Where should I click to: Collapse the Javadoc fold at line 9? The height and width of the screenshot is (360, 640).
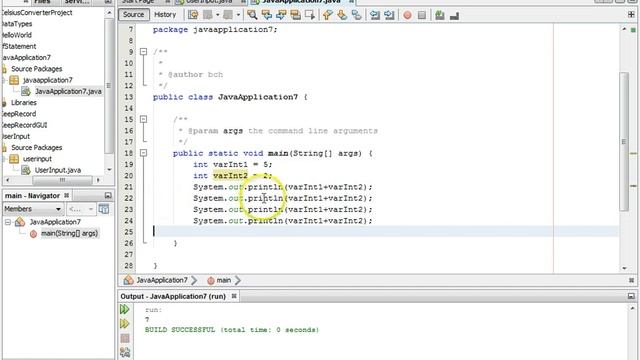[143, 51]
